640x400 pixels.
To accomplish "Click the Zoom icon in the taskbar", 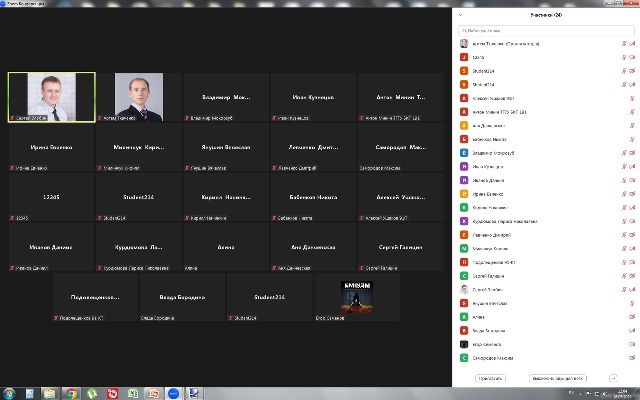I will 173,393.
